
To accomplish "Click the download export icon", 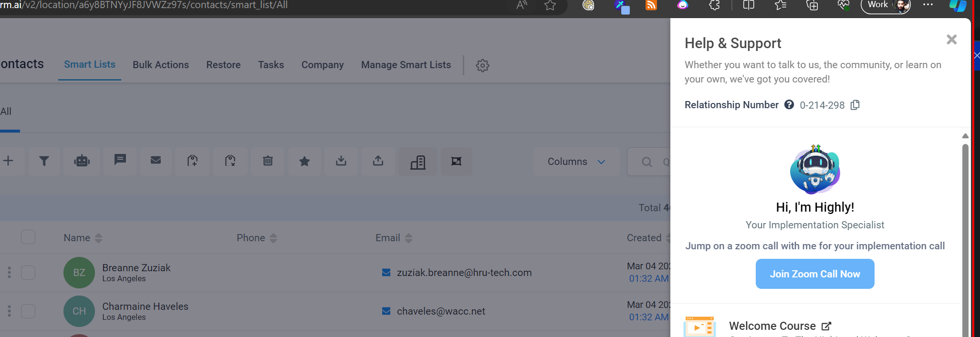I will [x=341, y=161].
